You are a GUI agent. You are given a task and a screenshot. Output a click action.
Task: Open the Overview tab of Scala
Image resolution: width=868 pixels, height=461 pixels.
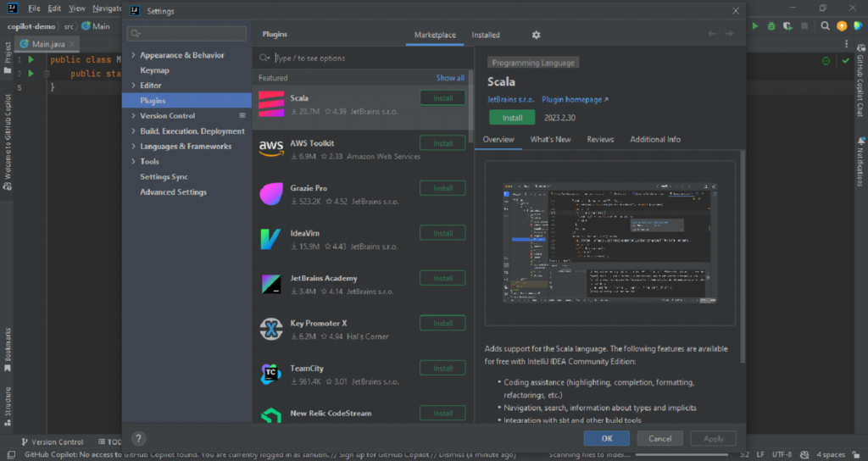tap(498, 140)
